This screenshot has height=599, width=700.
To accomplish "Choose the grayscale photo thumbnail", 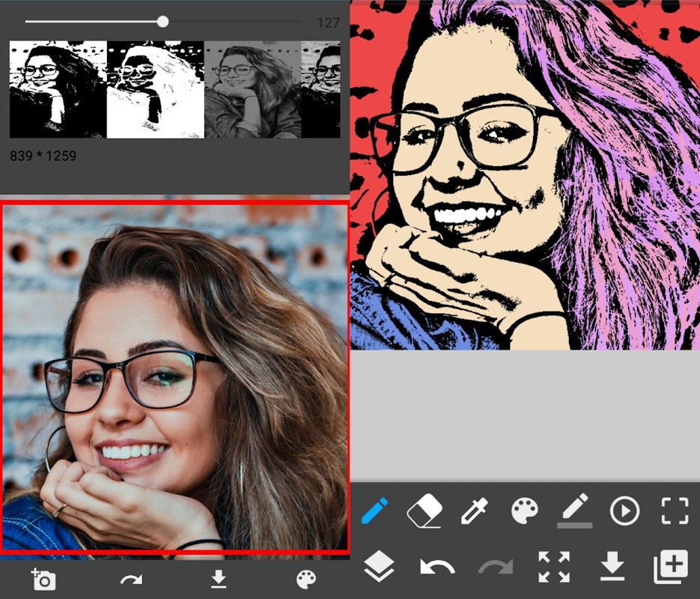I will coord(253,89).
